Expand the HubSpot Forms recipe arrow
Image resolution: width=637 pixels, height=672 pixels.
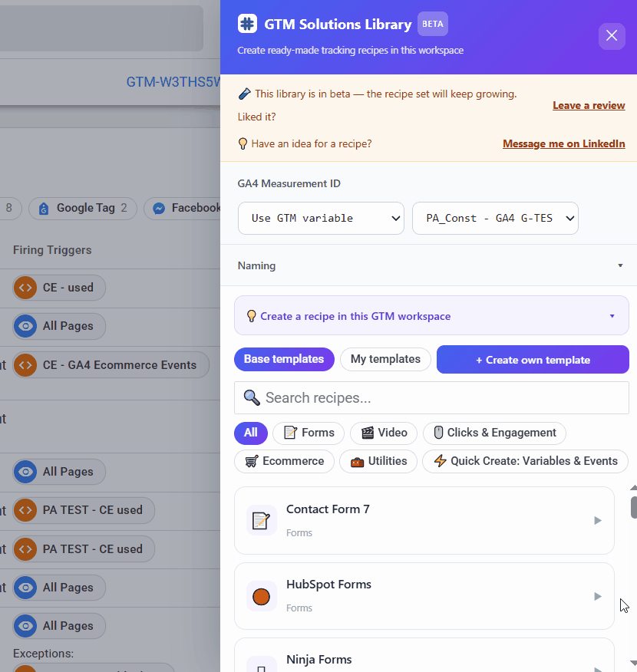pos(598,596)
